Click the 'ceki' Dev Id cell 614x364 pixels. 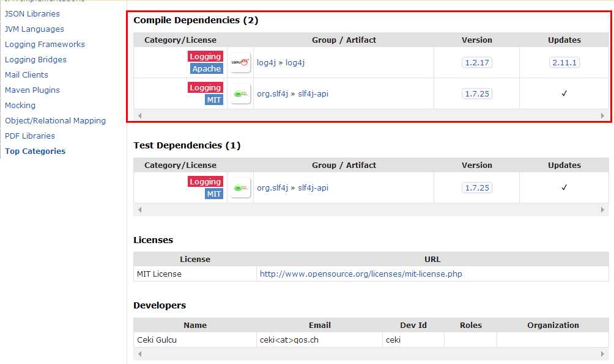tap(413, 340)
